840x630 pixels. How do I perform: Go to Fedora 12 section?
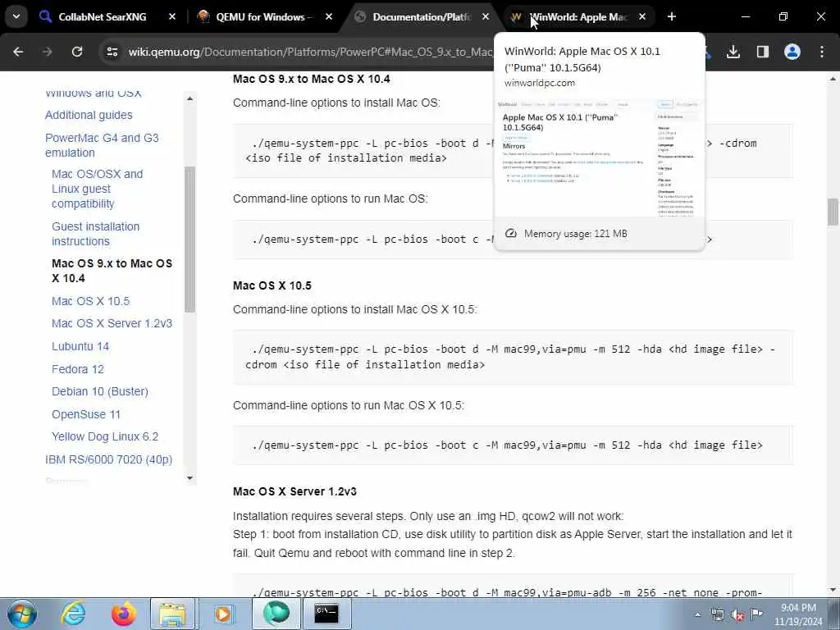(x=78, y=369)
